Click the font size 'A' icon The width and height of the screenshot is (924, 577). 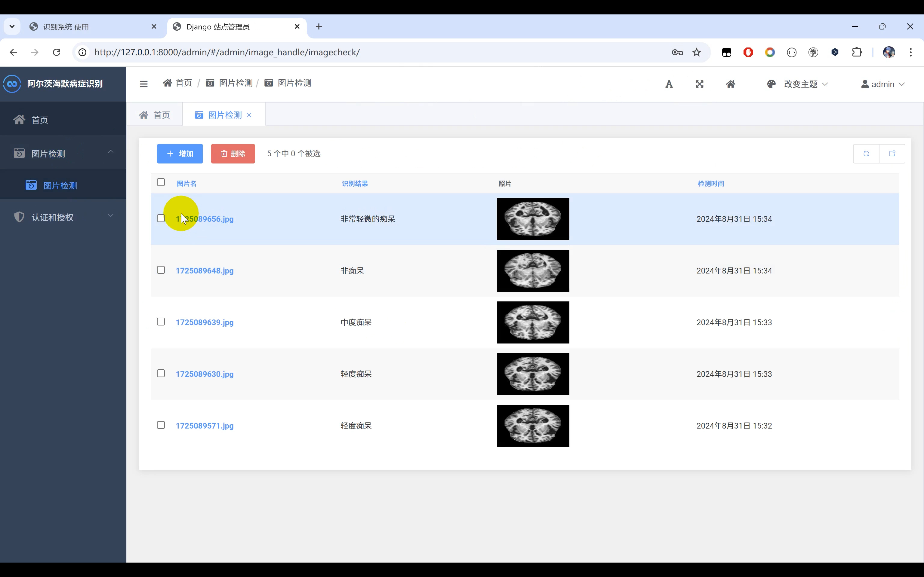pyautogui.click(x=669, y=84)
